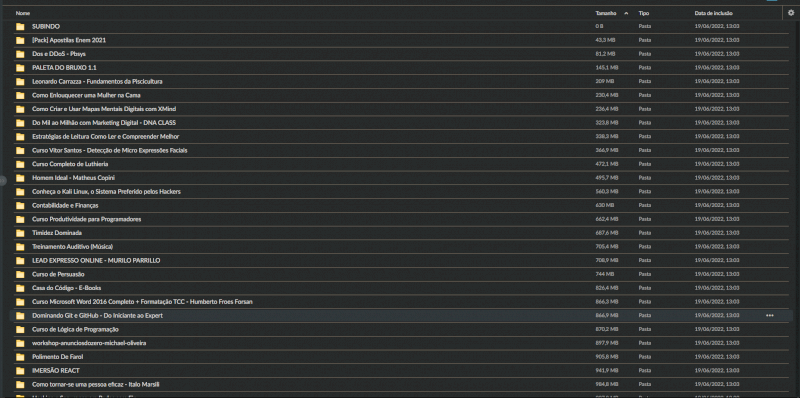
Task: Select Curso Completo de Luthieria name
Action: coord(70,164)
